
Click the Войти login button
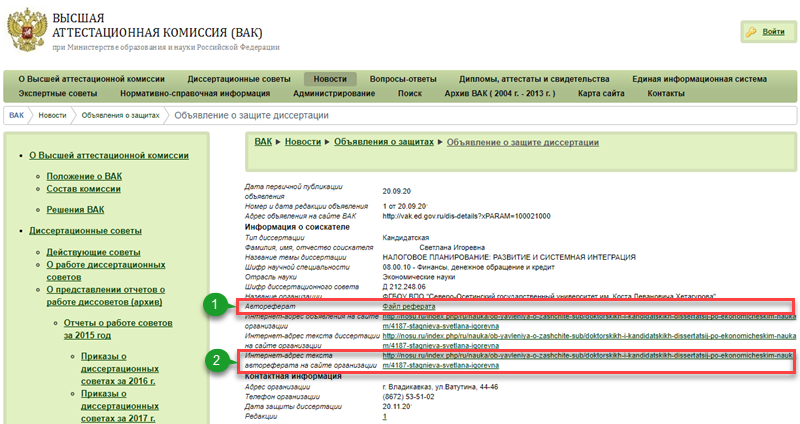click(773, 32)
